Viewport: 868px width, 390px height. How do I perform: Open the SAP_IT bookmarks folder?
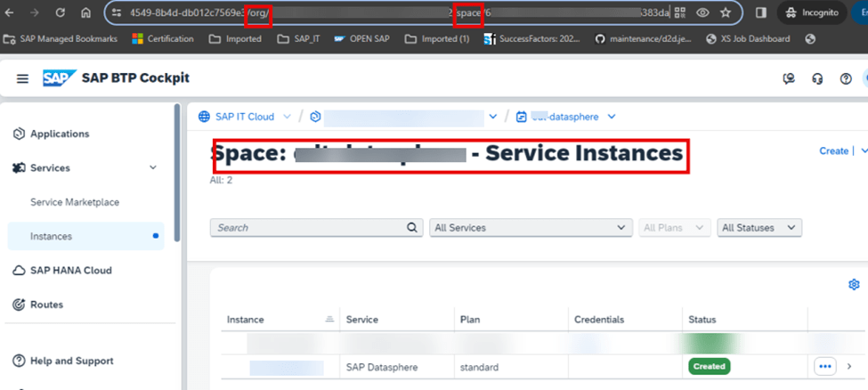[x=298, y=39]
